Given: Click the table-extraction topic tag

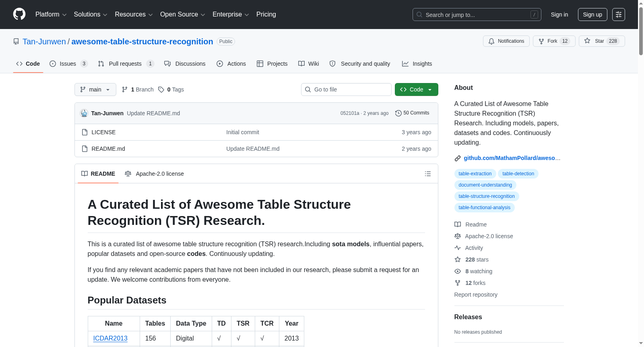Looking at the screenshot, I should click(475, 174).
